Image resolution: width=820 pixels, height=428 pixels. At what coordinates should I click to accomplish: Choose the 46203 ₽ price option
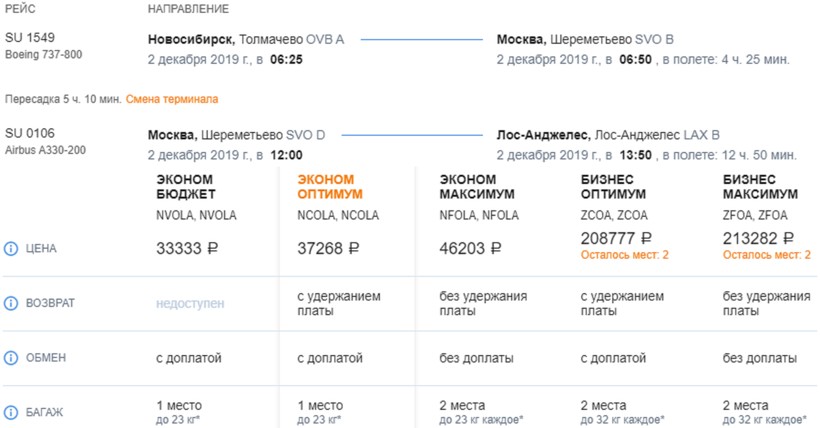coord(470,248)
